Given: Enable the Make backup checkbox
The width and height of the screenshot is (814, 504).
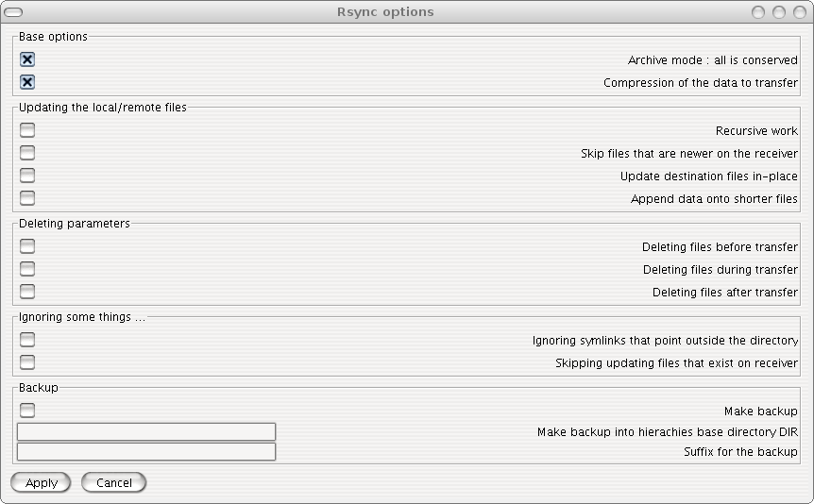Looking at the screenshot, I should (x=27, y=411).
